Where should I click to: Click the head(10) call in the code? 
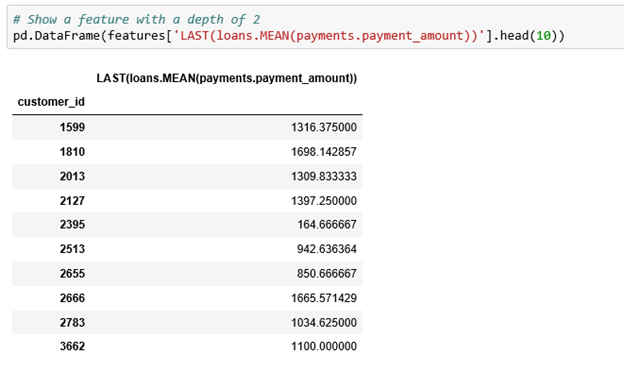pyautogui.click(x=525, y=36)
